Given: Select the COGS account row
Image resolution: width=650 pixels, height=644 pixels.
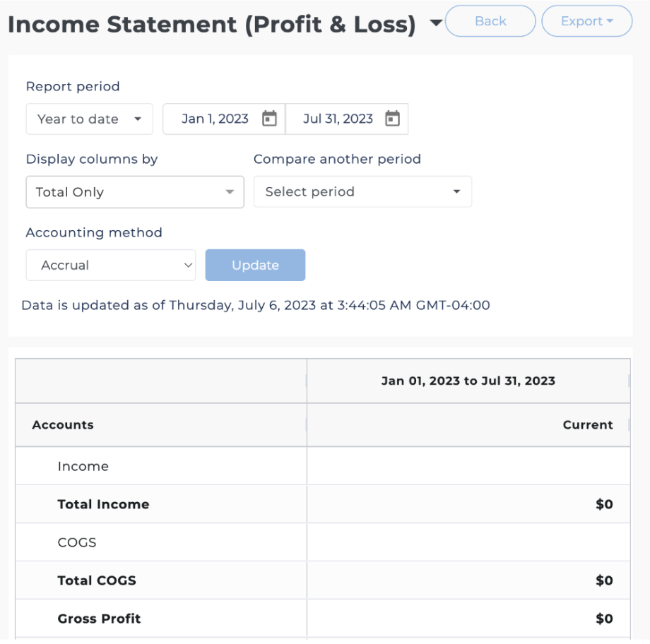Looking at the screenshot, I should coord(77,543).
